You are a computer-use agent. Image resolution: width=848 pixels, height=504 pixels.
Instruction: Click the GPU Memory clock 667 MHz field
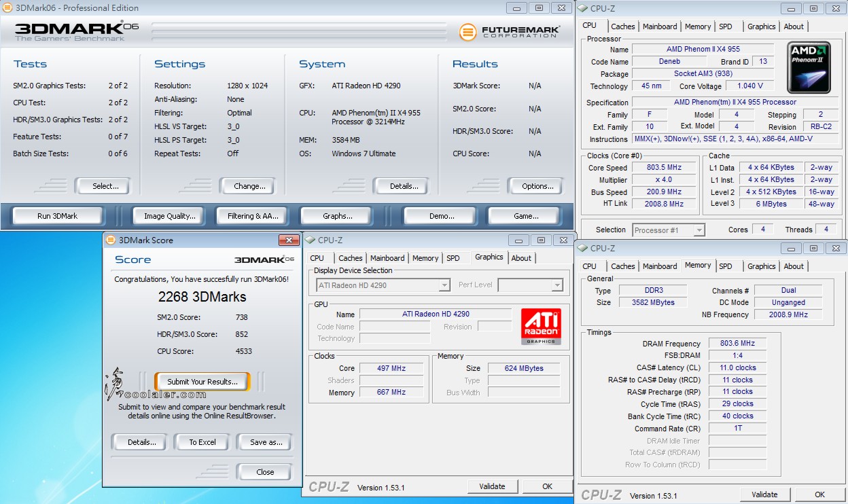click(391, 393)
